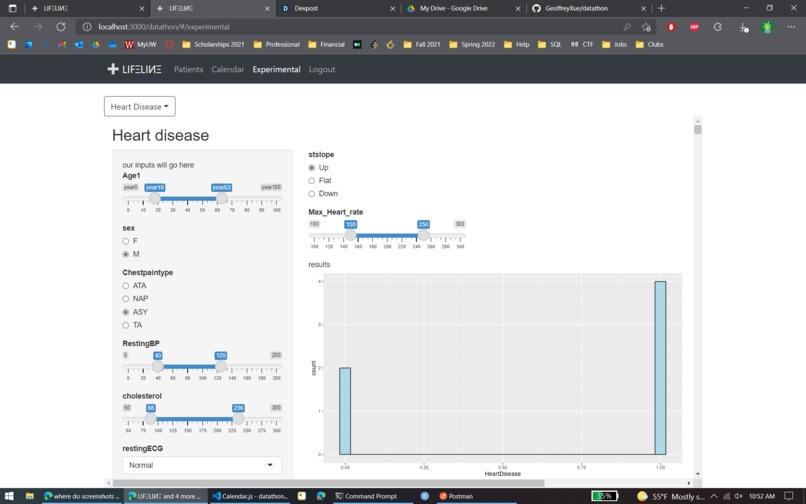Open the CTF bookmark
Viewport: 806px width, 504px height.
pos(582,45)
